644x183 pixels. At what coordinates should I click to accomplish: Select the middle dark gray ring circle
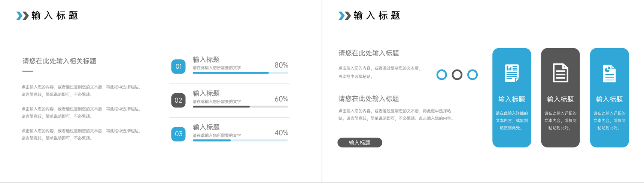coord(457,75)
